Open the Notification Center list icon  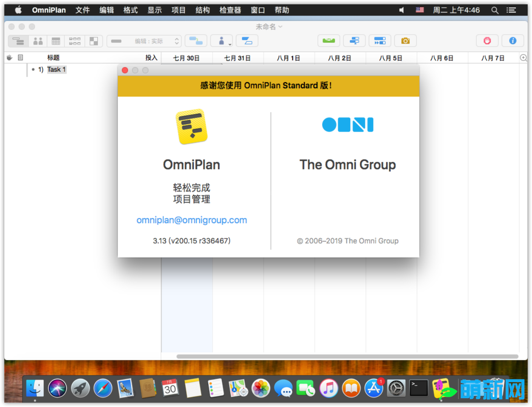tap(511, 10)
